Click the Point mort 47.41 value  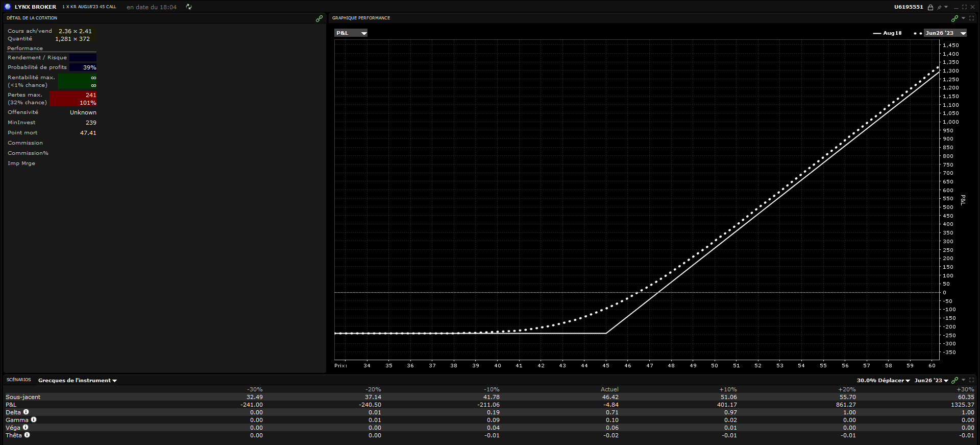point(88,133)
